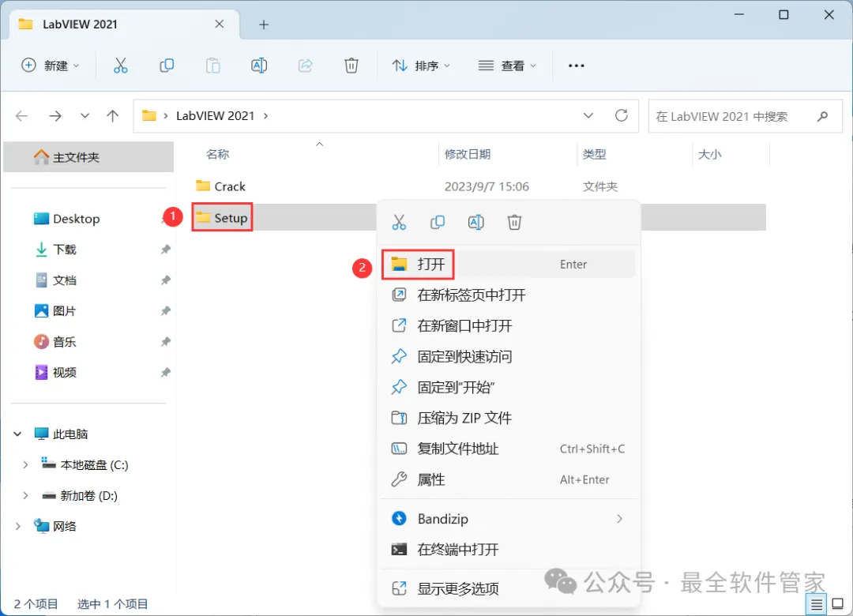Click the Copy icon in context menu
Viewport: 853px width, 616px height.
point(438,222)
